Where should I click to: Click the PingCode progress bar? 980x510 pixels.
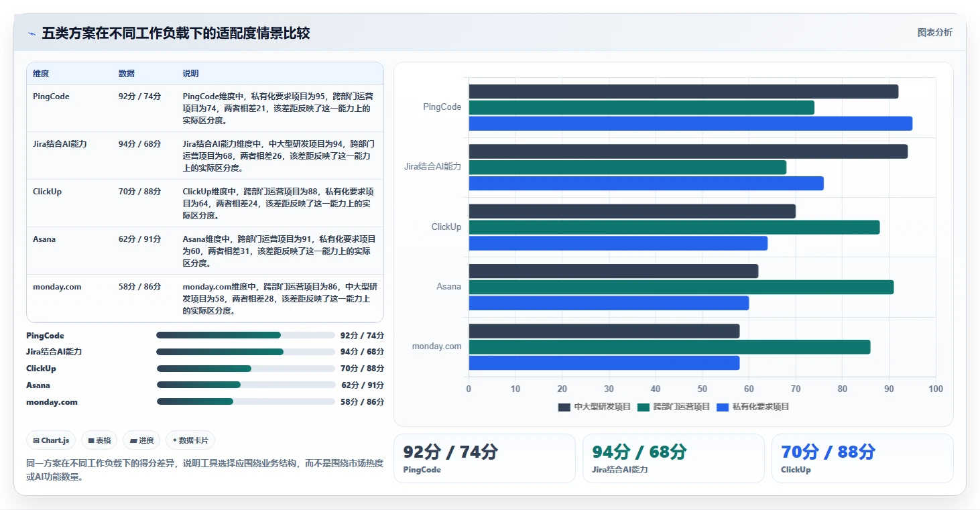[x=245, y=335]
